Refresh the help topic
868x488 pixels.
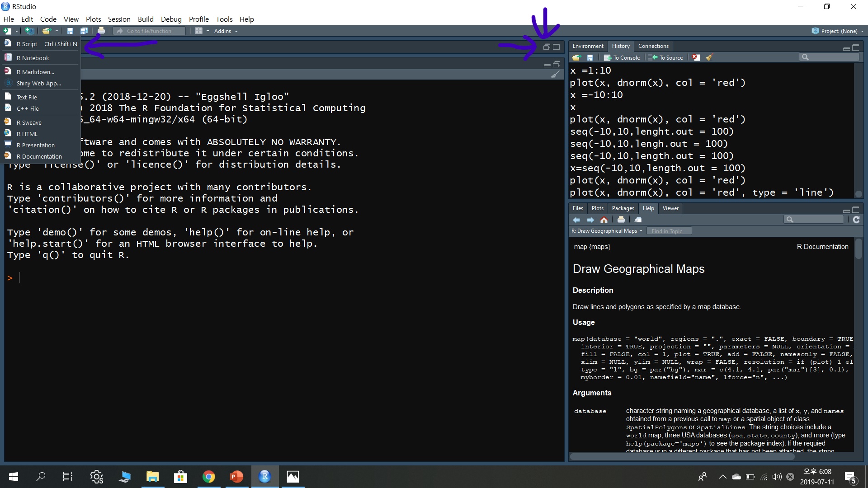tap(856, 220)
